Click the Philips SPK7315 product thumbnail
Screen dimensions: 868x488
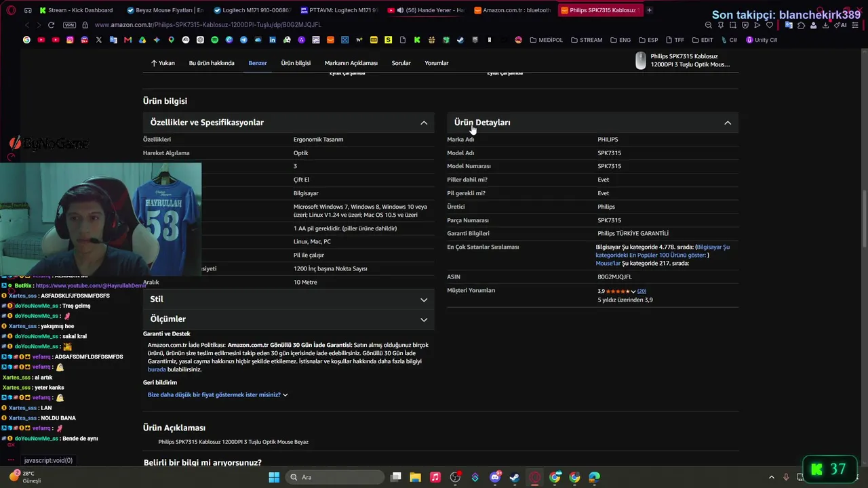click(641, 60)
